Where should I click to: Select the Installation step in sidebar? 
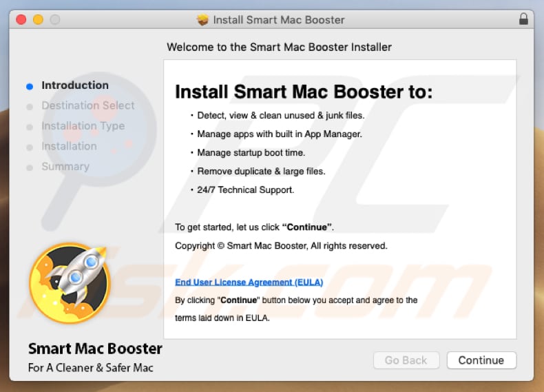pyautogui.click(x=69, y=146)
